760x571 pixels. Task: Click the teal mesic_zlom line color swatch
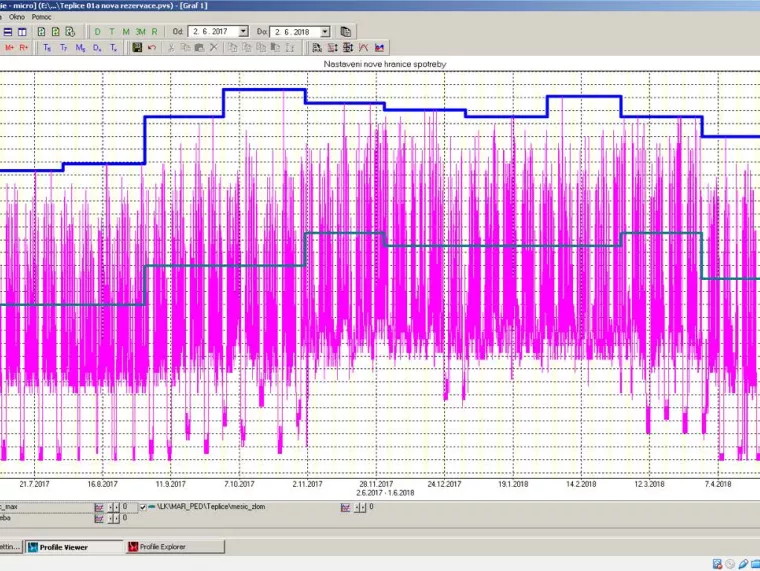pyautogui.click(x=152, y=507)
